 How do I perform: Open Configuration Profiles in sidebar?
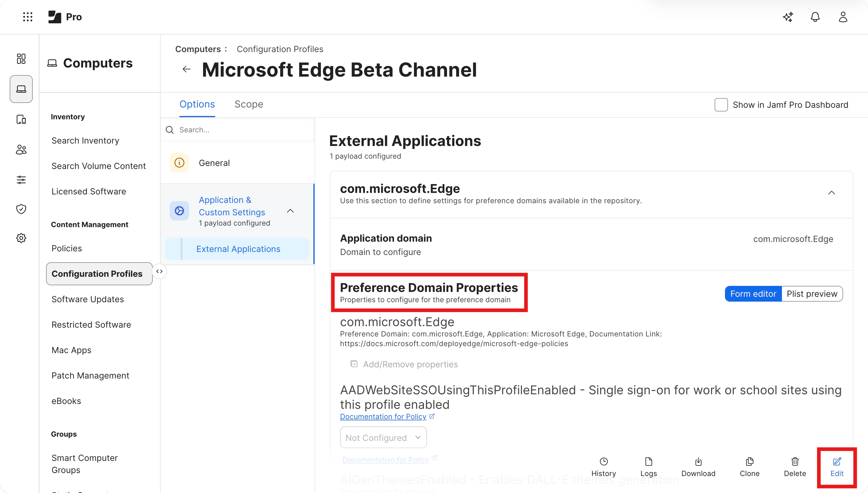coord(99,273)
